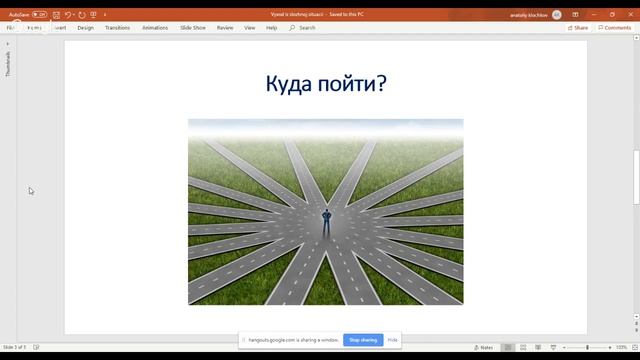The image size is (640, 360).
Task: Select the slide title Куда пойти?
Action: pos(326,83)
